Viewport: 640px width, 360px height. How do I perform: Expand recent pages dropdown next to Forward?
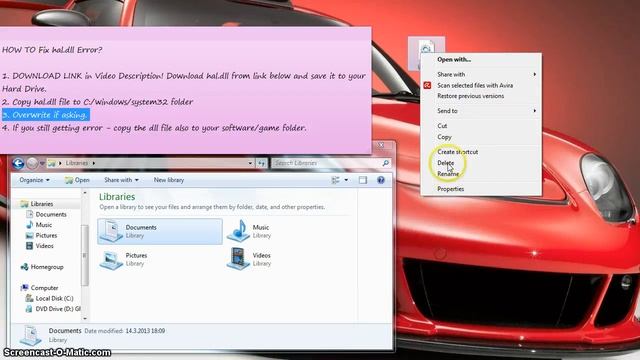[42, 163]
